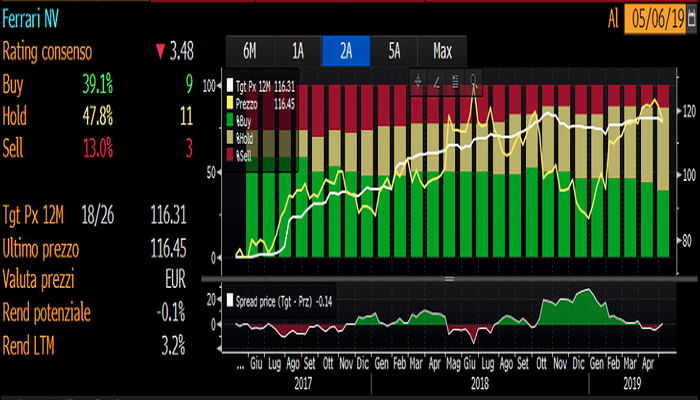Screen dimensions: 700x400
Task: Click the Valuta prezzi label
Action: point(38,280)
